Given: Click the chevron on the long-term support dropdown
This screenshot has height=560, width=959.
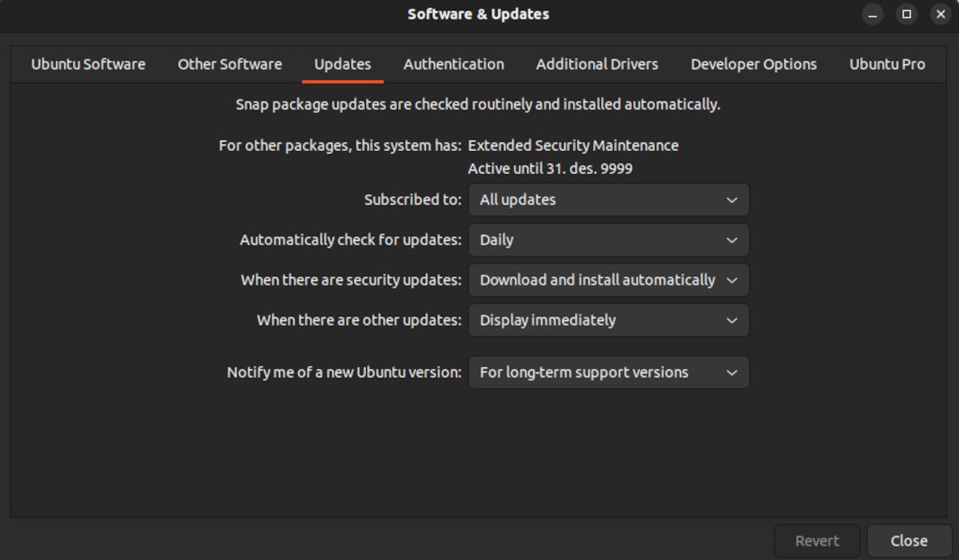Looking at the screenshot, I should tap(731, 371).
